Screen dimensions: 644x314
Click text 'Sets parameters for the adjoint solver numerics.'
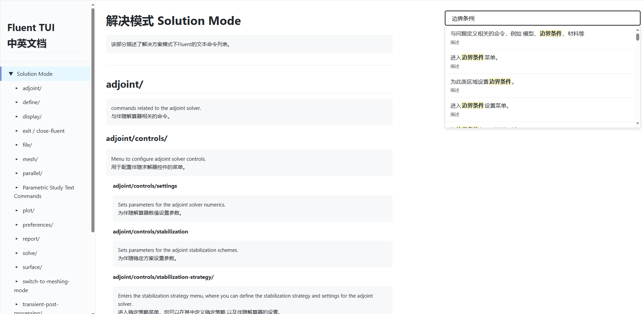pos(172,205)
